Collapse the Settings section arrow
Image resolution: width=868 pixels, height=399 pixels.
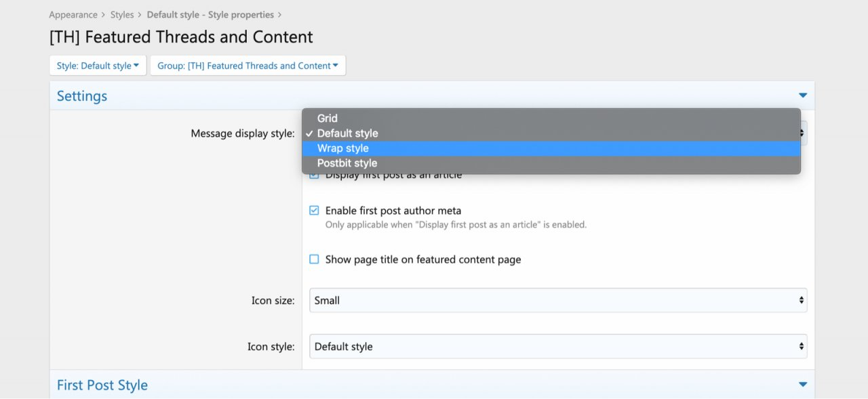[803, 96]
